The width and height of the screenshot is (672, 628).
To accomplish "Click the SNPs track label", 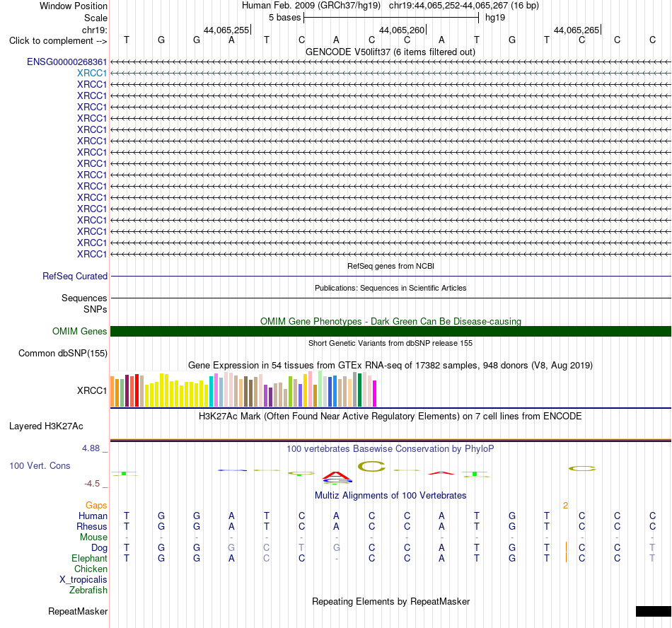I will 95,309.
